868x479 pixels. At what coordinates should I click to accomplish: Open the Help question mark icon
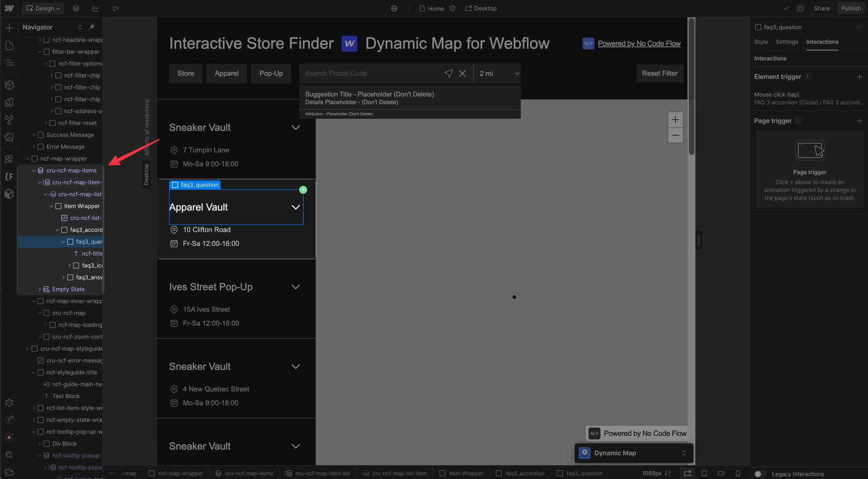click(9, 420)
